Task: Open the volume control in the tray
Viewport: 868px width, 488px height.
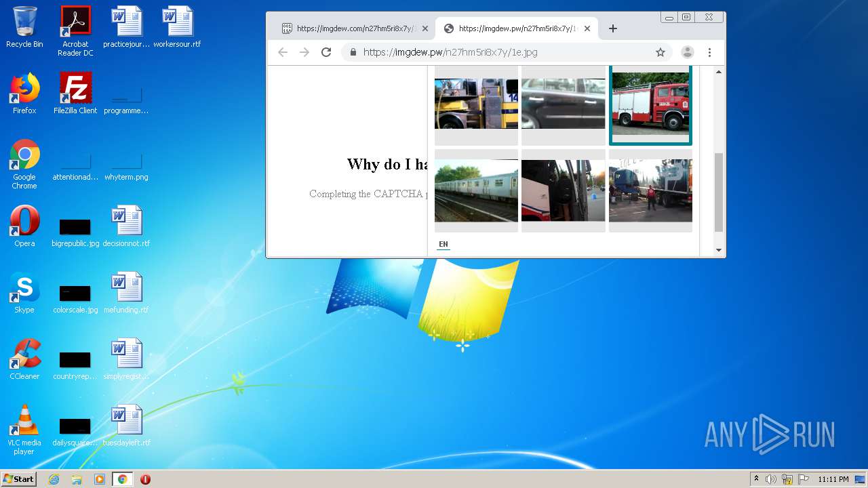Action: pyautogui.click(x=771, y=479)
